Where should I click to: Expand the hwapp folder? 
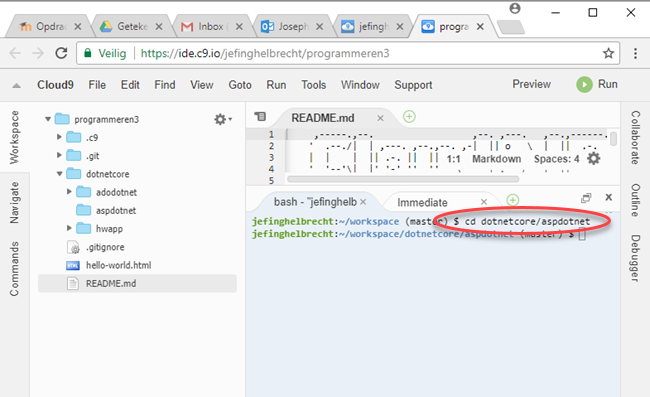point(69,228)
